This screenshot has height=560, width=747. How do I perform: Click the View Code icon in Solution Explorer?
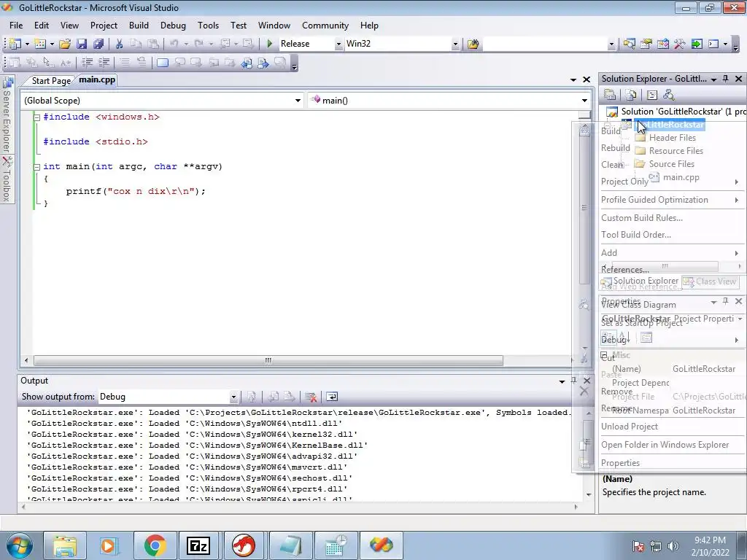(651, 95)
